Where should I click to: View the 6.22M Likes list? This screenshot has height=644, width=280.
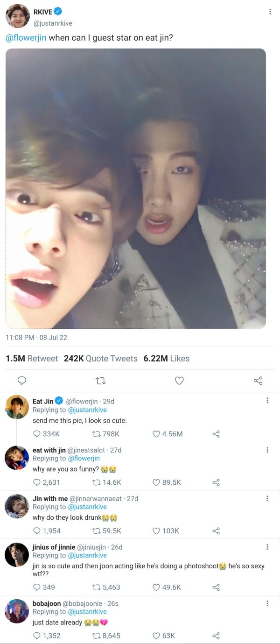point(167,359)
